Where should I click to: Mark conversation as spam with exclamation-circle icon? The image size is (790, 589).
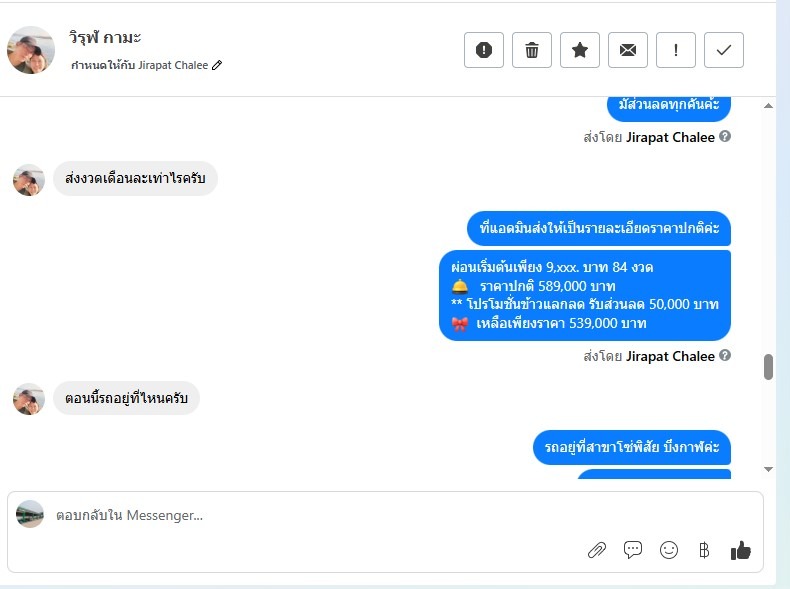484,50
